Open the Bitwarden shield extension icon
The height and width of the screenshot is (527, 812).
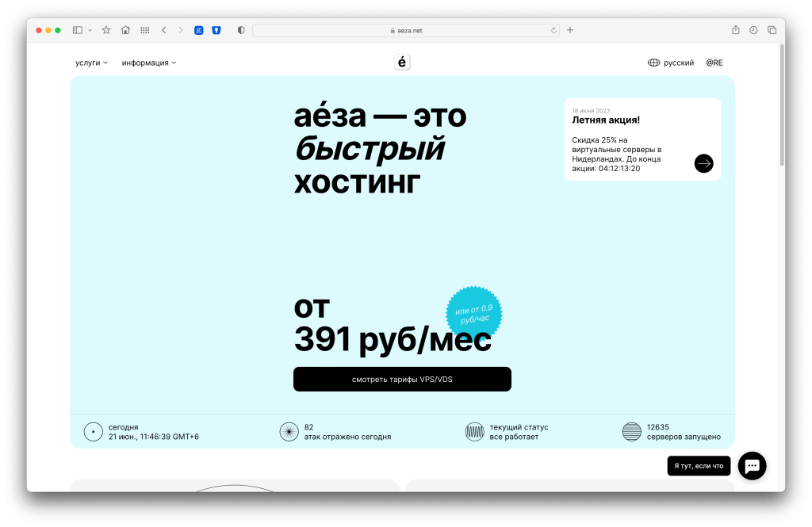[x=216, y=30]
